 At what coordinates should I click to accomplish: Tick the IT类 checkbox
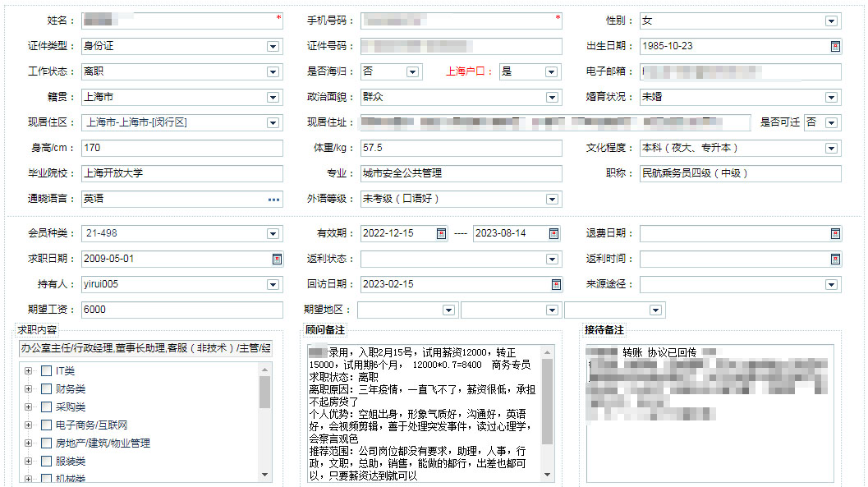[x=47, y=370]
